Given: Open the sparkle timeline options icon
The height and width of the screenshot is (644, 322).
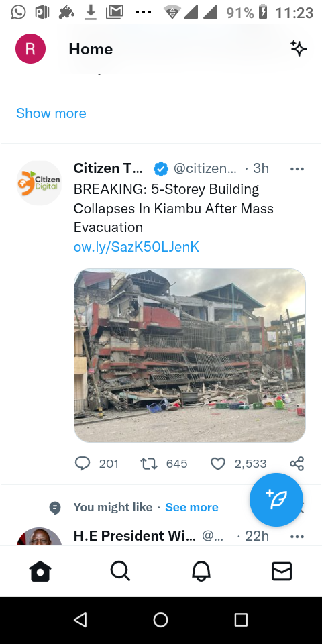Looking at the screenshot, I should coord(299,49).
